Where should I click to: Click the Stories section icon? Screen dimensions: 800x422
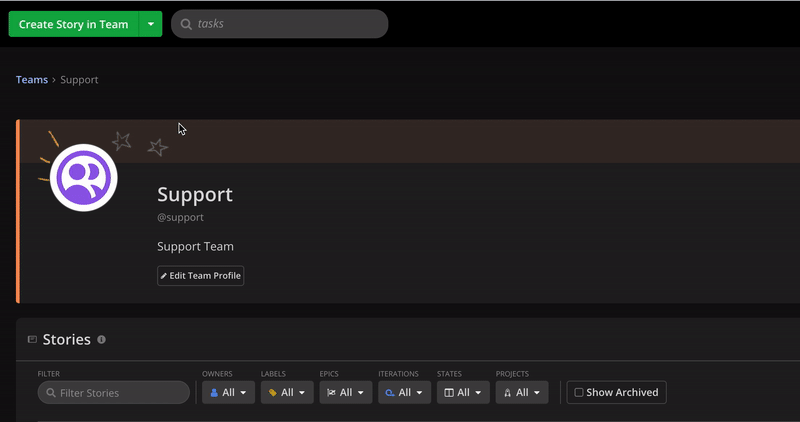32,339
